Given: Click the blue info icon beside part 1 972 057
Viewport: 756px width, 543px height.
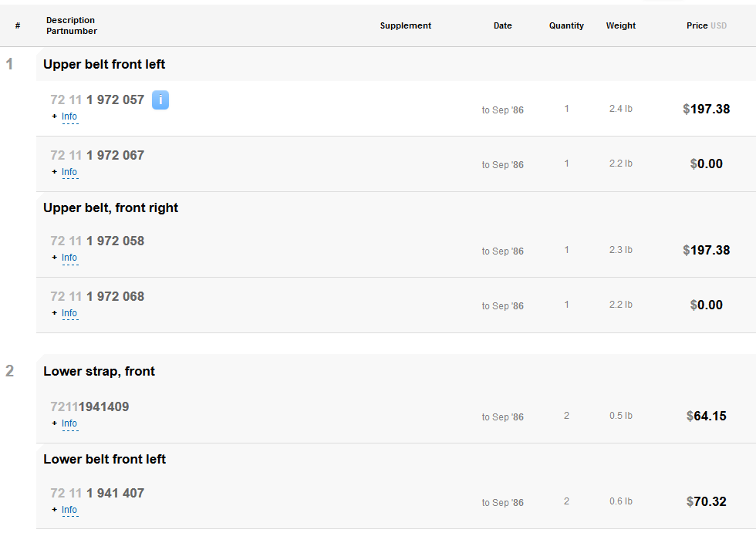Looking at the screenshot, I should tap(160, 99).
